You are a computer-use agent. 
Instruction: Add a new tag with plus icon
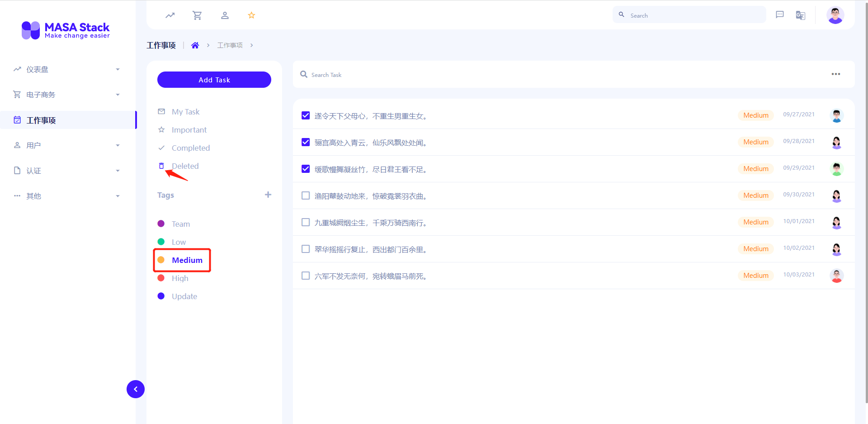(x=268, y=195)
